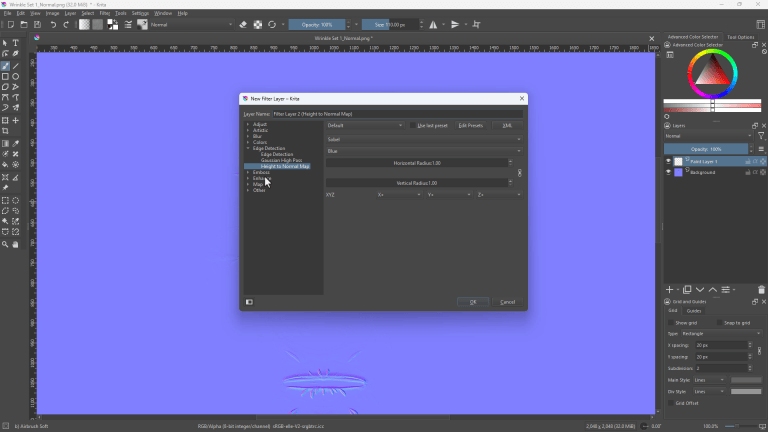Viewport: 768px width, 432px height.
Task: Select the Crop tool in toolbox
Action: click(x=5, y=131)
